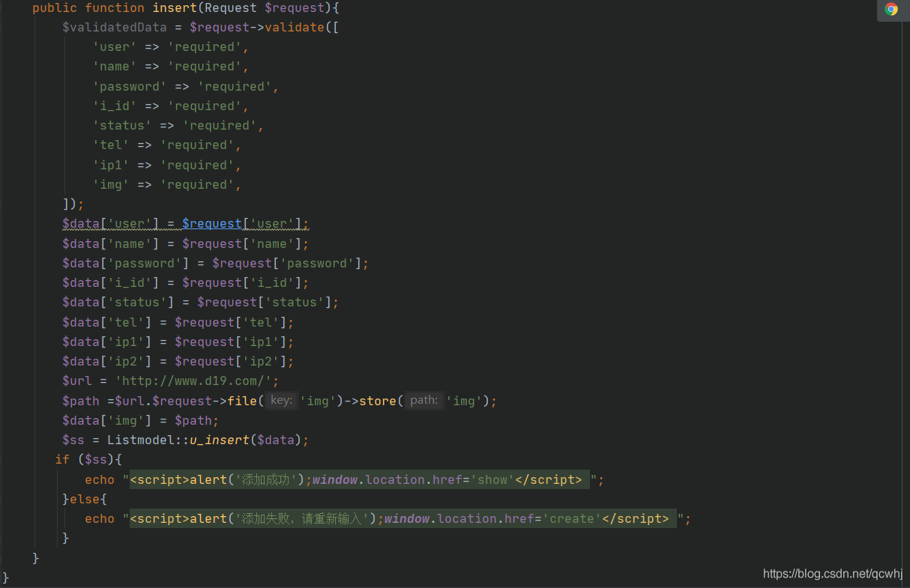Click the store method call
The image size is (910, 588).
click(378, 401)
